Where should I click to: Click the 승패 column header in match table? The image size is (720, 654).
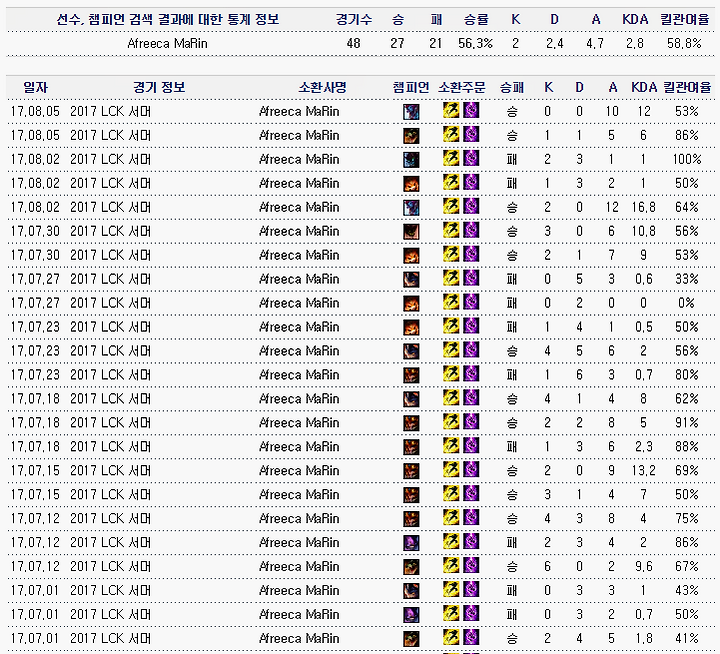(512, 87)
